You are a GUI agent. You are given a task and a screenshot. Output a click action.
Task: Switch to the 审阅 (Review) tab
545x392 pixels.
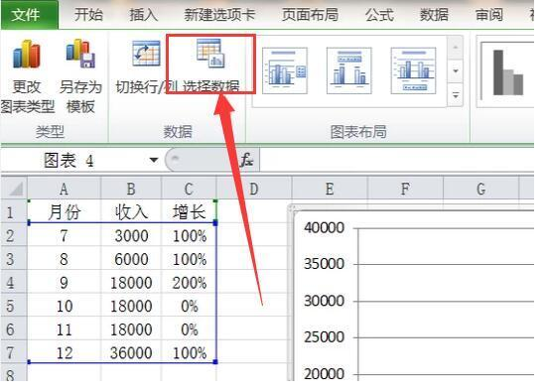(x=489, y=15)
